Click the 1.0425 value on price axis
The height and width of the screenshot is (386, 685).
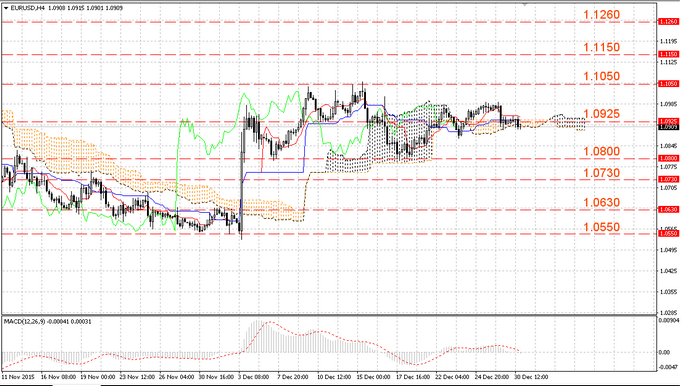click(x=669, y=271)
